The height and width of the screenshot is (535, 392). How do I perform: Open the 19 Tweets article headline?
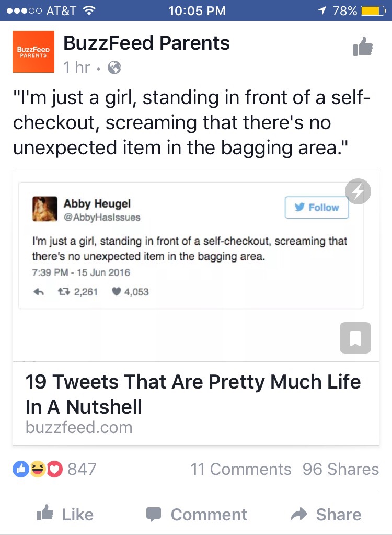pyautogui.click(x=193, y=394)
